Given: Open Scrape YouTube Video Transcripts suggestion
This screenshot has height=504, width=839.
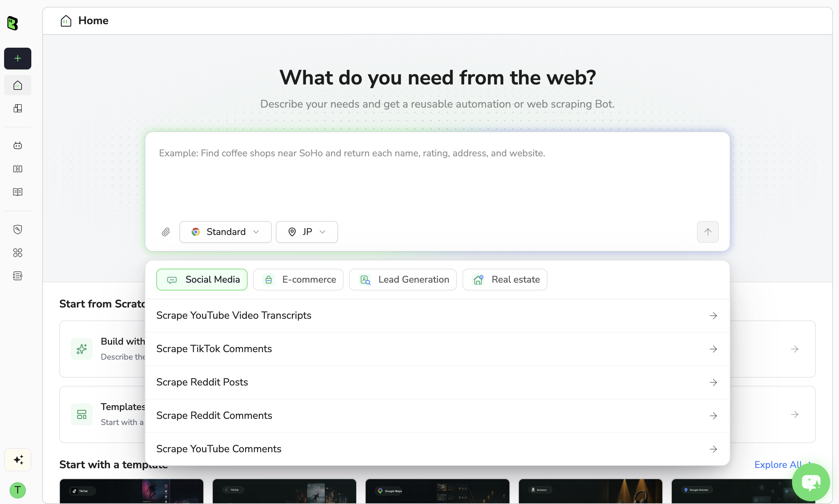Looking at the screenshot, I should 438,316.
